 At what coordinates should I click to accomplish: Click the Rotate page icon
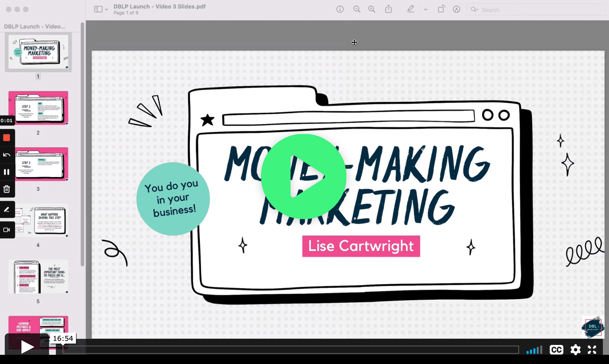tap(441, 10)
